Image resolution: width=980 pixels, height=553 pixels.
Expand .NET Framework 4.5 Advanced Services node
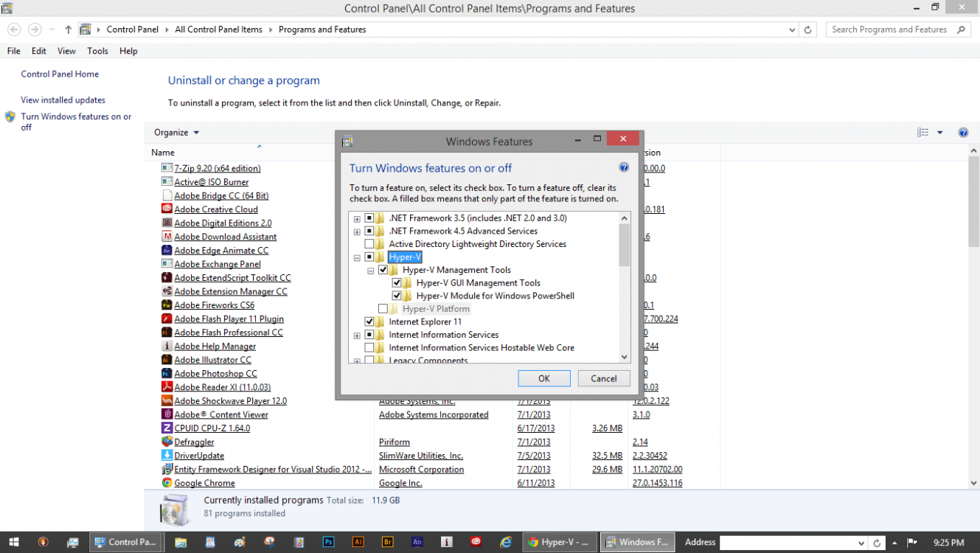point(357,232)
